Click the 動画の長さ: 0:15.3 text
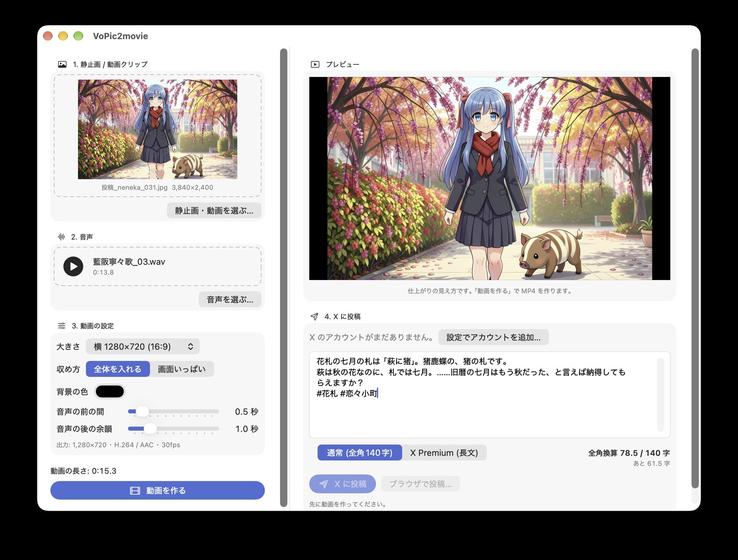738x560 pixels. coord(83,471)
